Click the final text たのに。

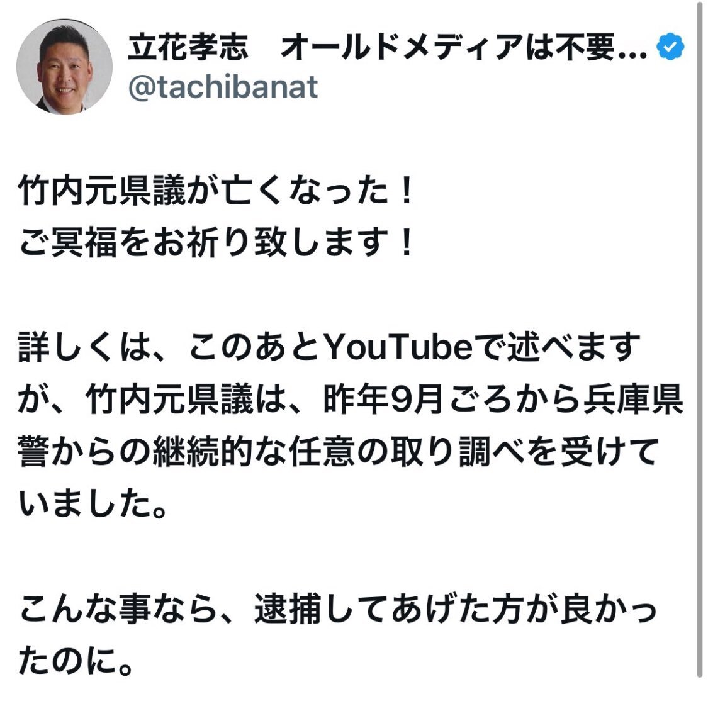coord(76,661)
